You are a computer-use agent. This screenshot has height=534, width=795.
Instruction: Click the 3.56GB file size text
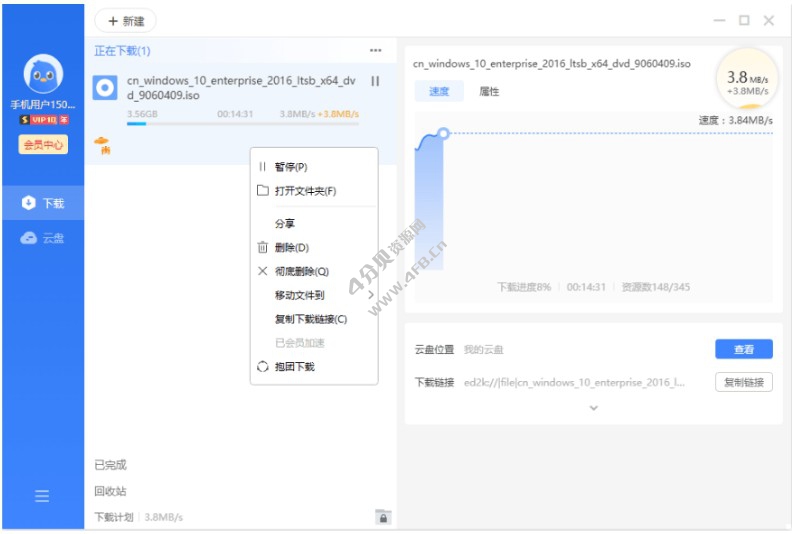tap(142, 114)
